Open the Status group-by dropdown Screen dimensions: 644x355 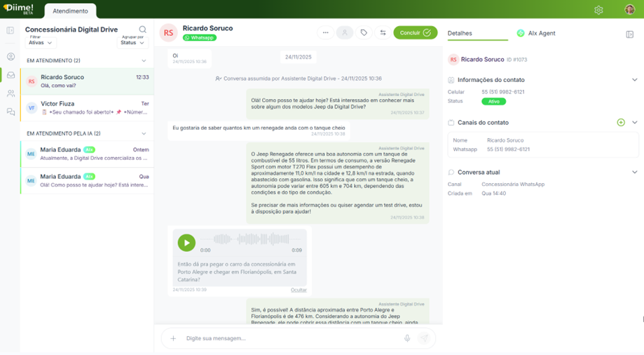click(x=132, y=42)
